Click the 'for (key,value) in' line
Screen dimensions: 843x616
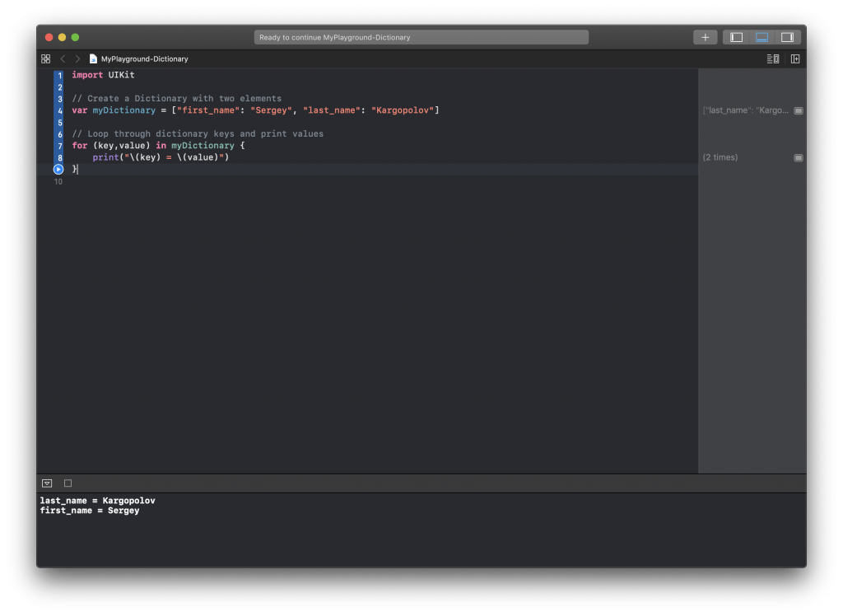tap(158, 145)
